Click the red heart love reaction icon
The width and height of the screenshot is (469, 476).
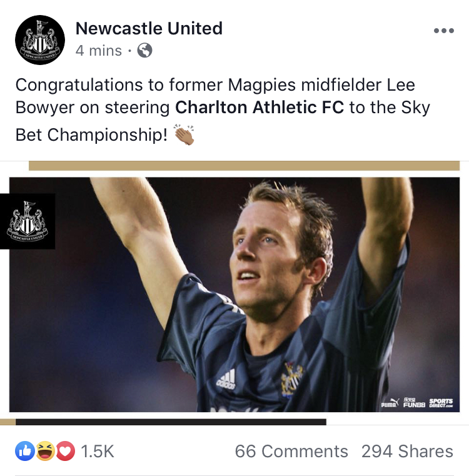[65, 451]
